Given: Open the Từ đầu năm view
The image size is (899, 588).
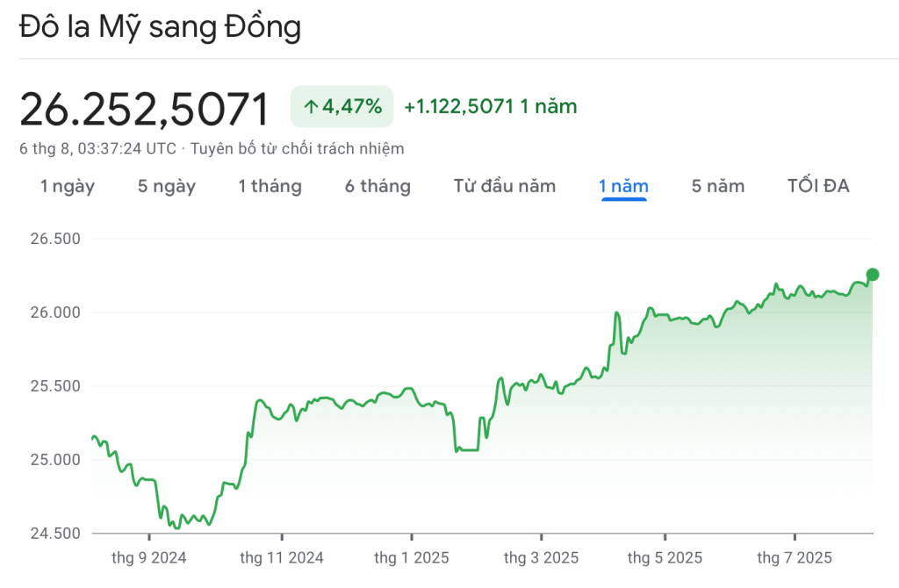Looking at the screenshot, I should click(505, 186).
